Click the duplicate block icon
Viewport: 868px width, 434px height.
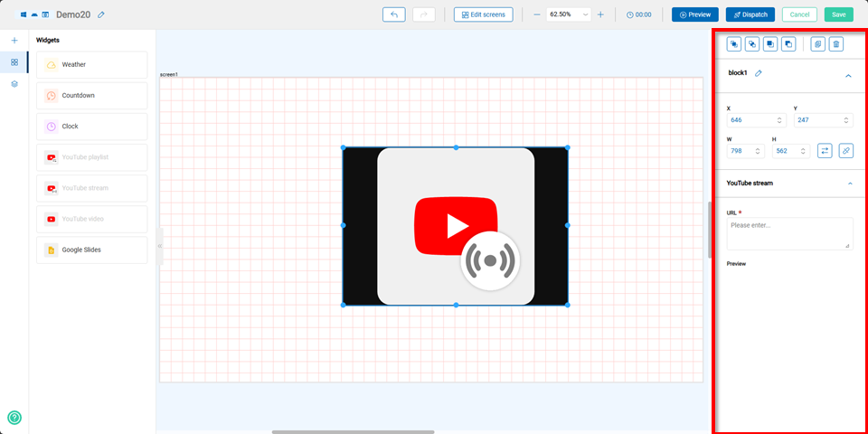point(817,44)
